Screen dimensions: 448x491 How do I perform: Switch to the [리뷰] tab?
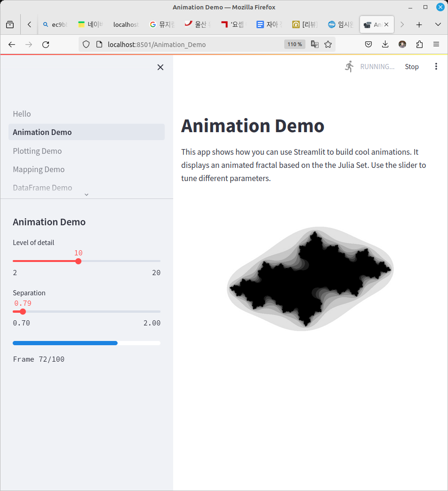tap(305, 24)
